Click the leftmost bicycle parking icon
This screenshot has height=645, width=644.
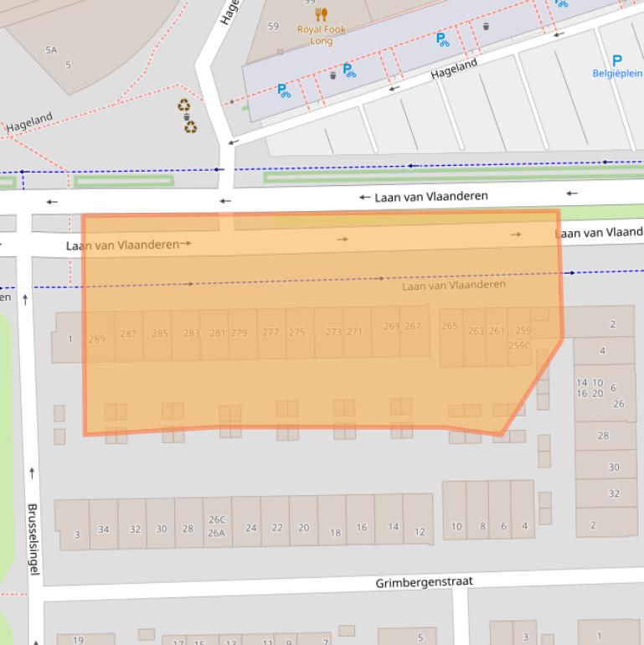(284, 90)
